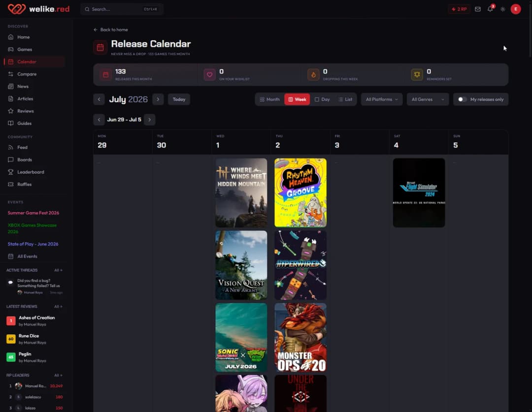Open XBOX Games Showcase 2026 event

tap(32, 228)
